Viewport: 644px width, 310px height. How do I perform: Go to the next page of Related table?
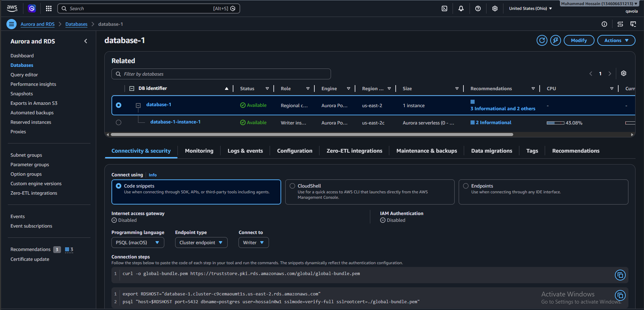pos(610,74)
